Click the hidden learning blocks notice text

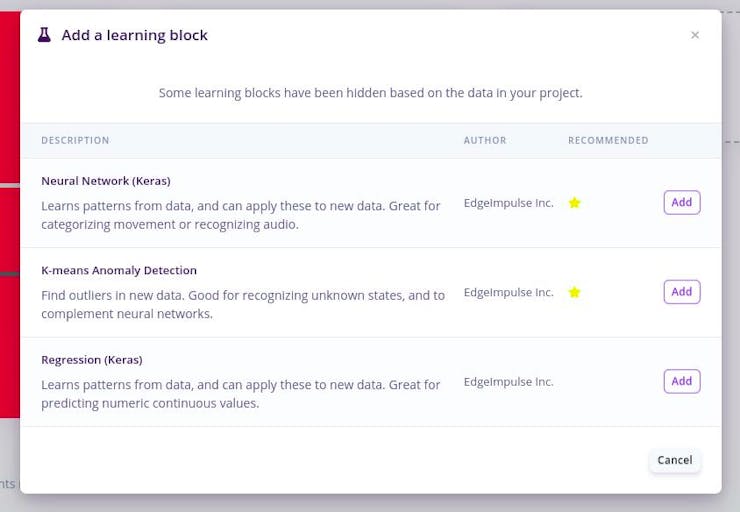[x=370, y=93]
